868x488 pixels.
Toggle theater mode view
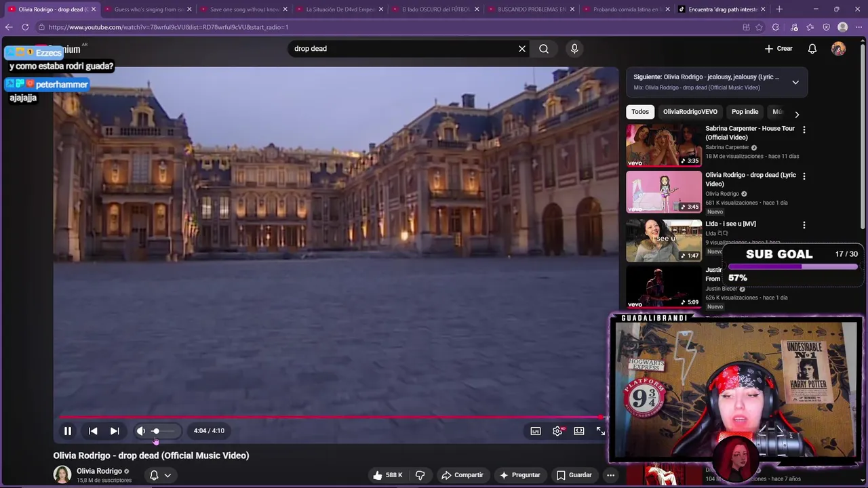tap(579, 431)
